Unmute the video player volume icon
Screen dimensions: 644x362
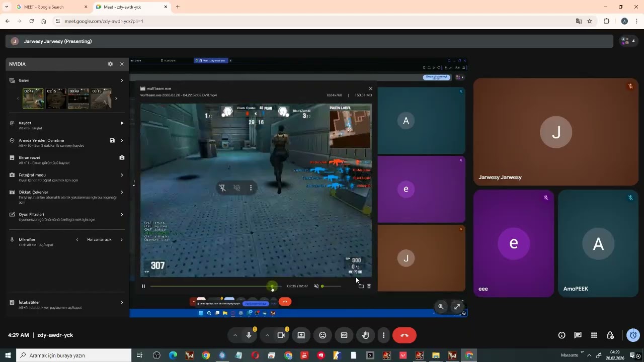[316, 286]
